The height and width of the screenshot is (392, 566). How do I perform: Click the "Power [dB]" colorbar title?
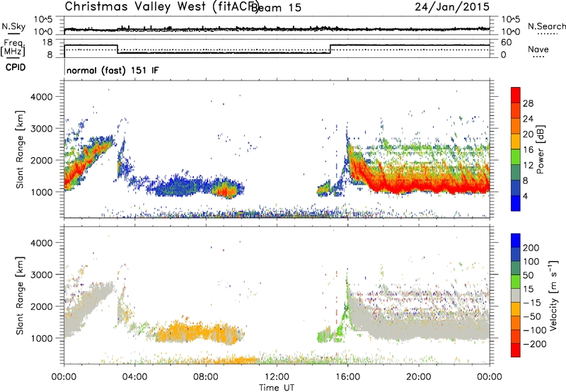[x=540, y=149]
